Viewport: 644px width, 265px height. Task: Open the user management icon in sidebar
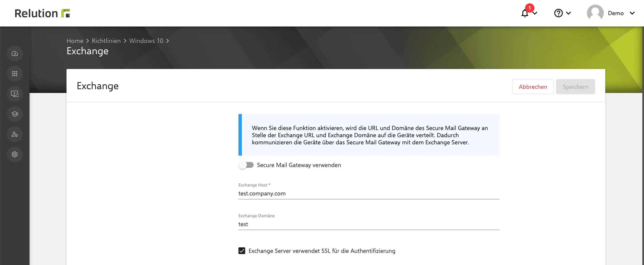coord(15,134)
